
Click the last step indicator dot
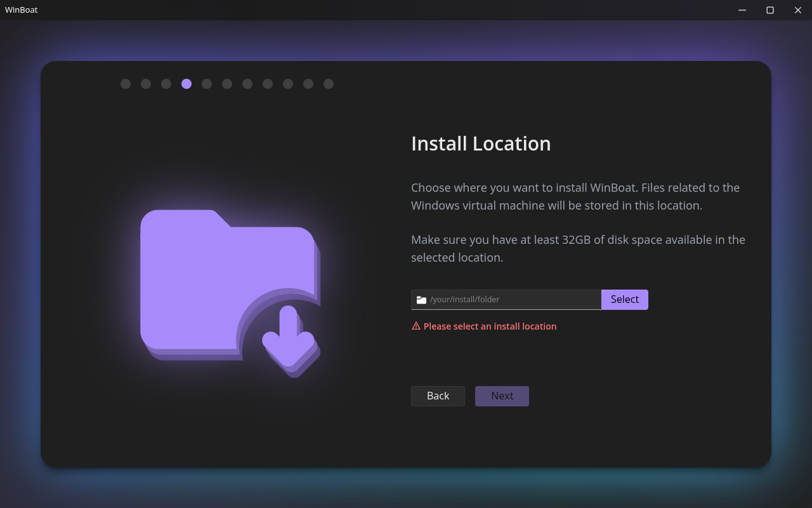click(329, 84)
